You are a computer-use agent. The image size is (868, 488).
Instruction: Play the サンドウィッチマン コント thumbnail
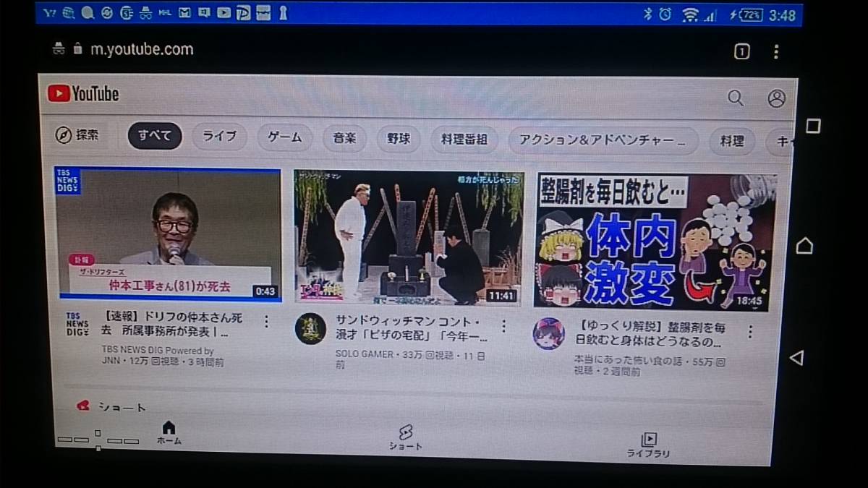[408, 238]
